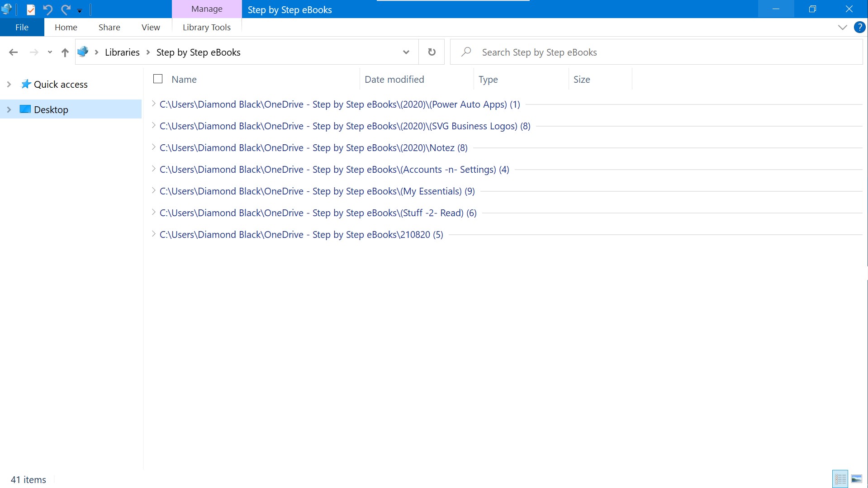Expand the Power Auto Apps group
868x488 pixels.
[x=154, y=104]
